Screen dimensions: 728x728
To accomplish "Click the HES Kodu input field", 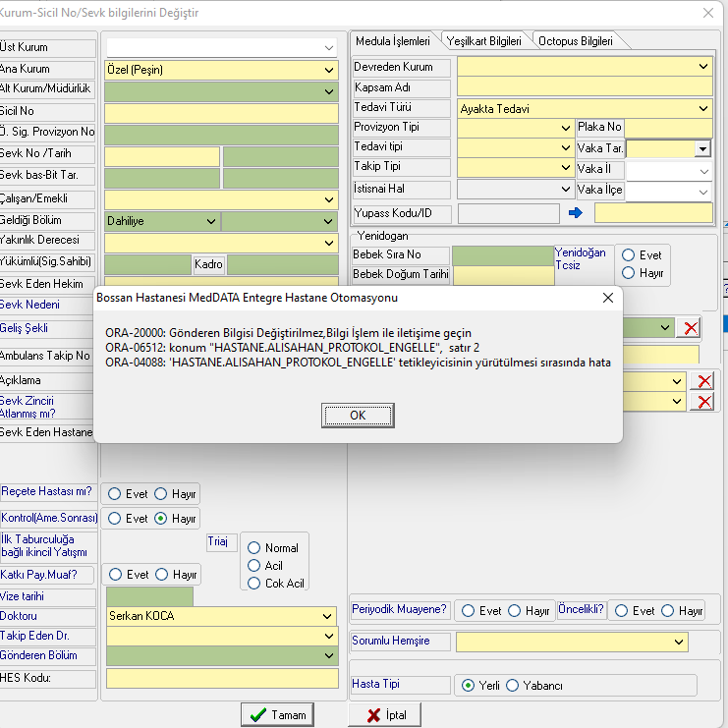I will [x=221, y=678].
